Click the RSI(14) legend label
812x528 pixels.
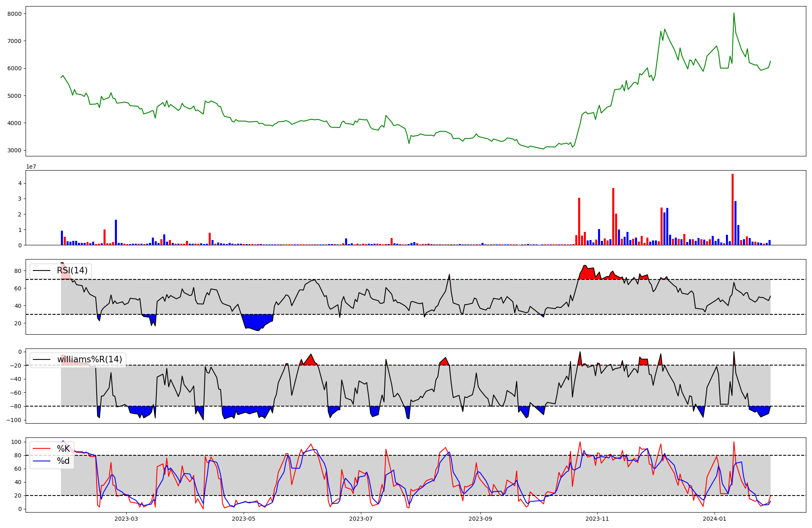72,270
